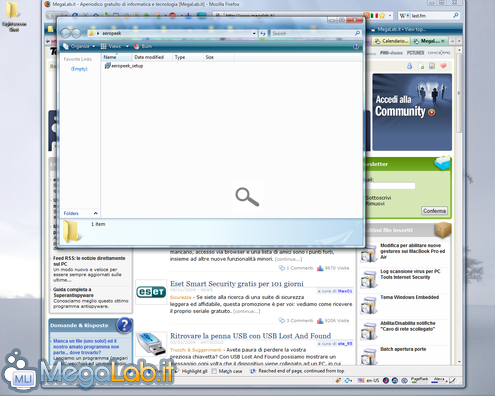Expand the Folders pane in Explorer
Viewport: 495px width, 396px height.
[x=80, y=213]
